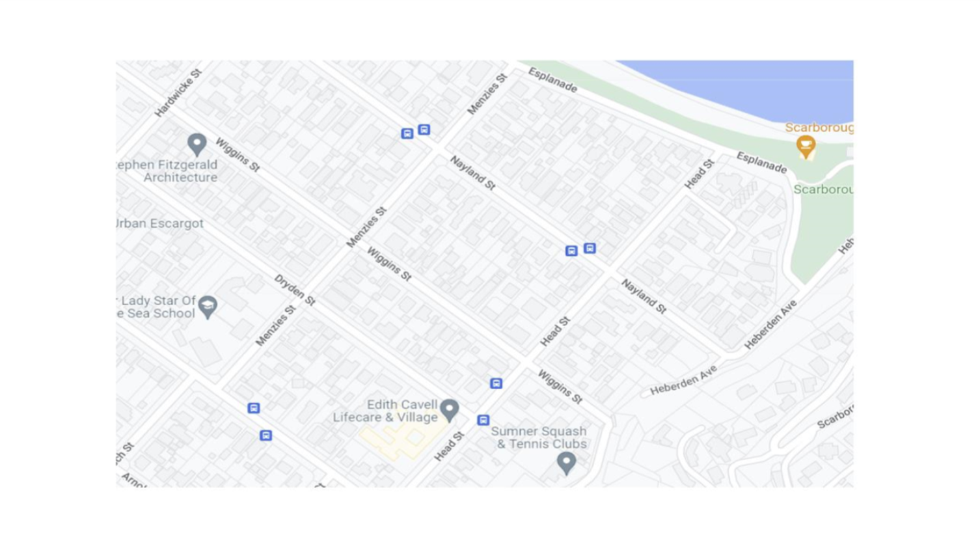Image resolution: width=980 pixels, height=552 pixels.
Task: Click the Urban Escargot place label
Action: [160, 223]
